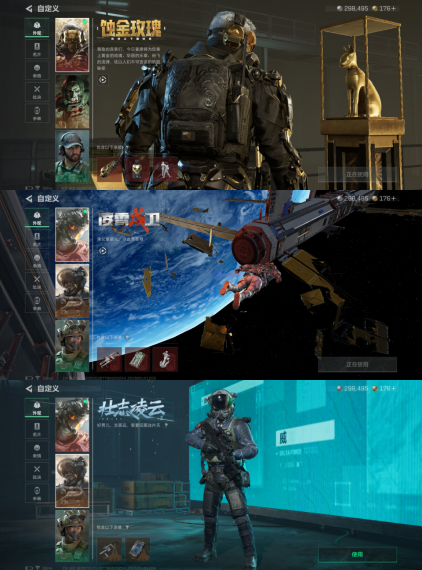
Task: Open the 处决 crossed-blades tab in the 蚀金玫瑰 screen
Action: pyautogui.click(x=37, y=92)
